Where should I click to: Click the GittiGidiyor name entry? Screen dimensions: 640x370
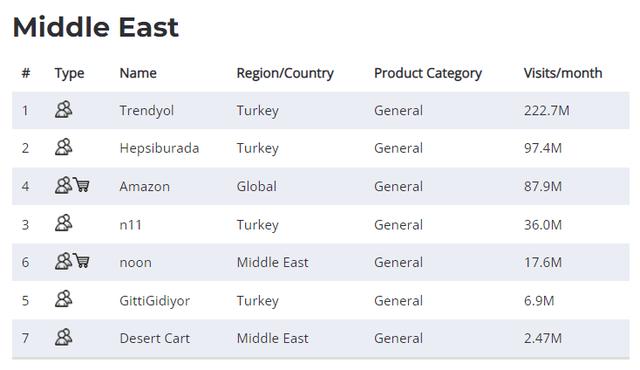click(x=155, y=301)
